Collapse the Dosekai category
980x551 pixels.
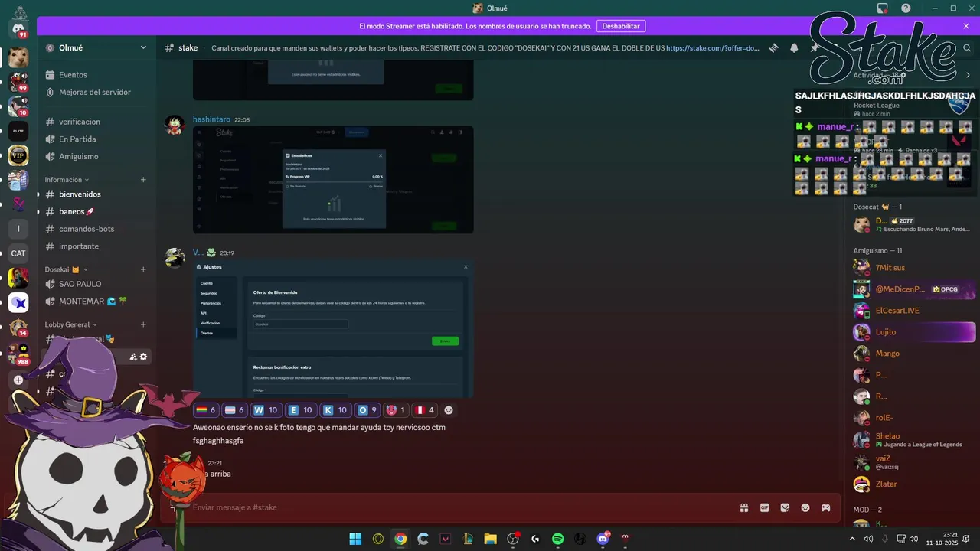(66, 269)
